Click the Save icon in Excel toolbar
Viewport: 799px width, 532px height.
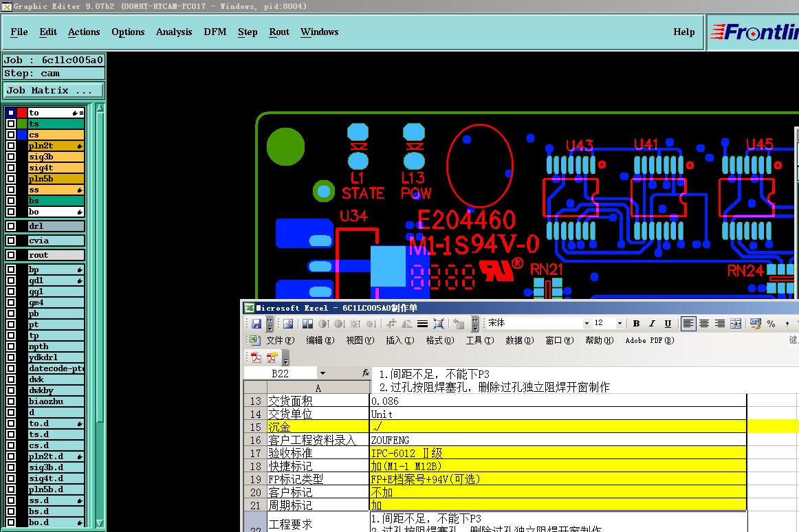[256, 324]
